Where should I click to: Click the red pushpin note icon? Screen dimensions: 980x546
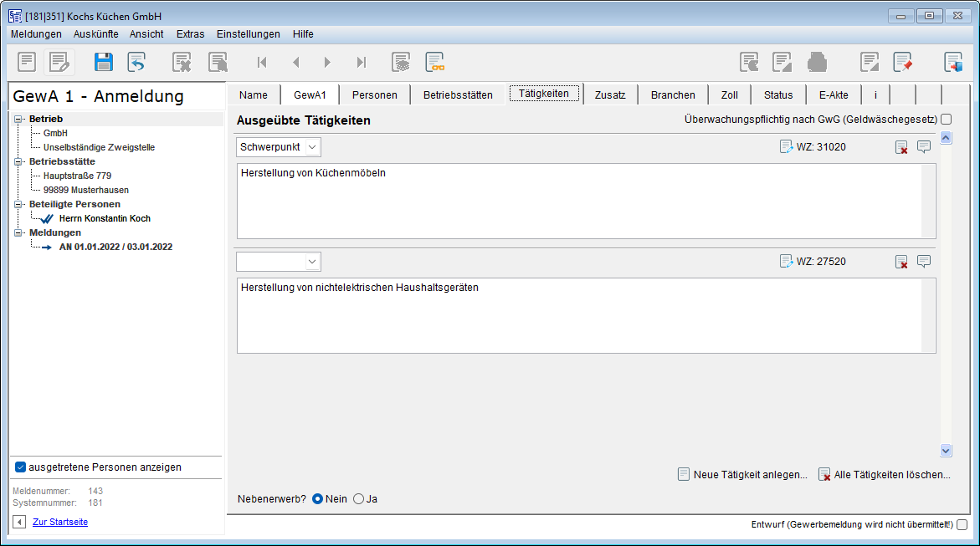pos(902,62)
